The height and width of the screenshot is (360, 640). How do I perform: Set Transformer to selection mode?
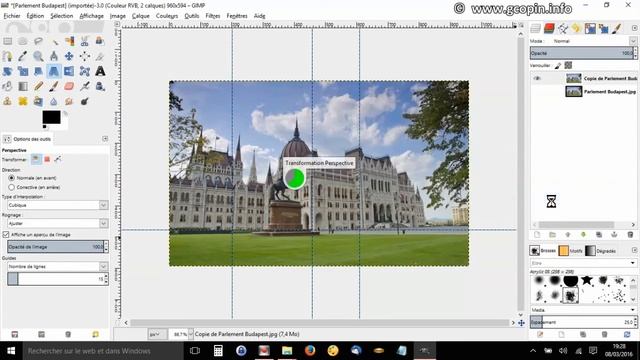coord(47,159)
